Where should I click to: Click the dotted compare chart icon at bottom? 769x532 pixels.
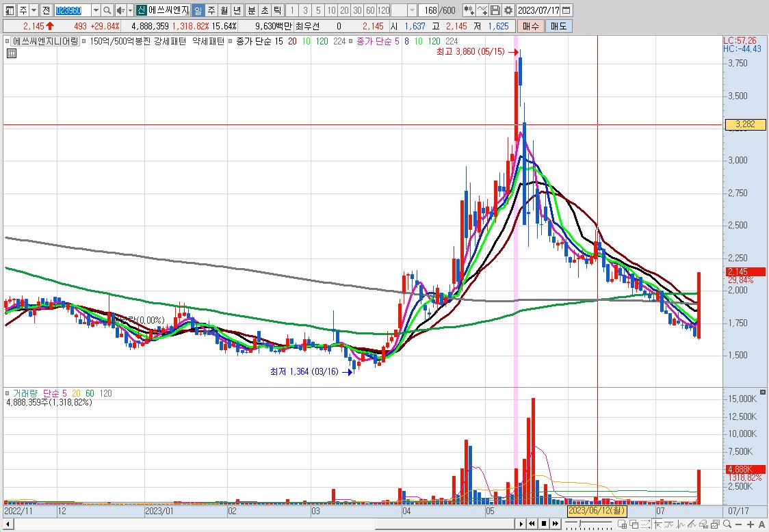pyautogui.click(x=645, y=524)
